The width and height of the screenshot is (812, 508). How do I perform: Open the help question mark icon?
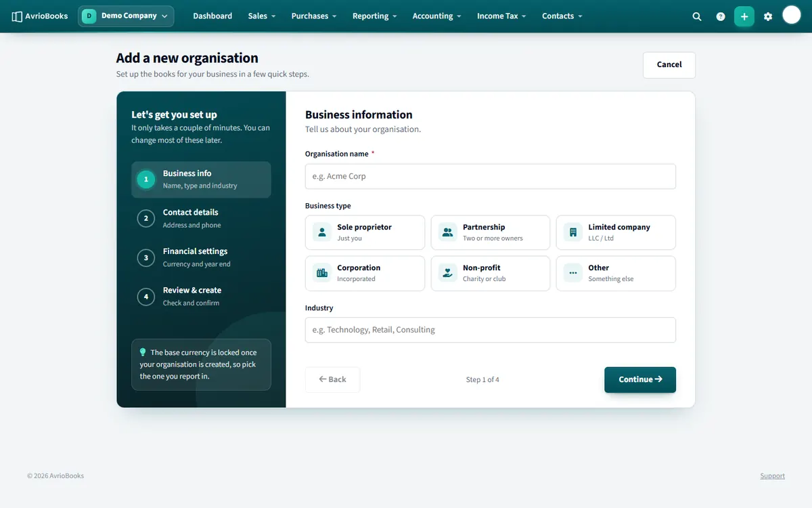pyautogui.click(x=721, y=16)
